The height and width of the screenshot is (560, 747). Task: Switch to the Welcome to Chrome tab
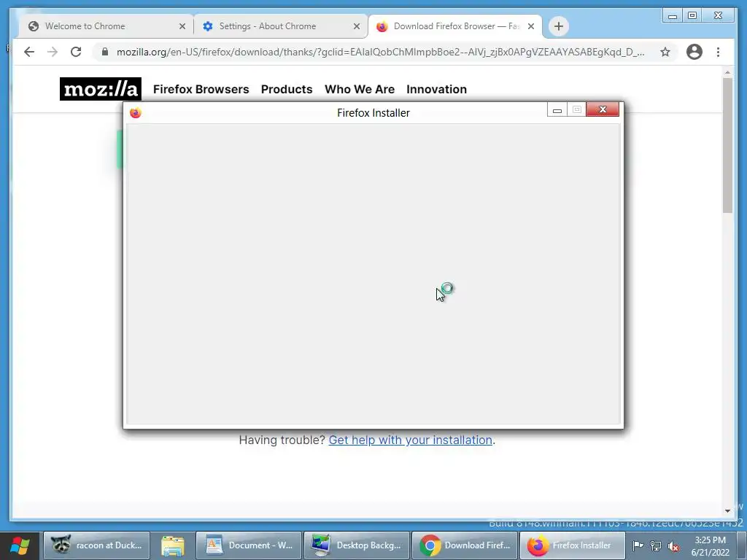[106, 26]
